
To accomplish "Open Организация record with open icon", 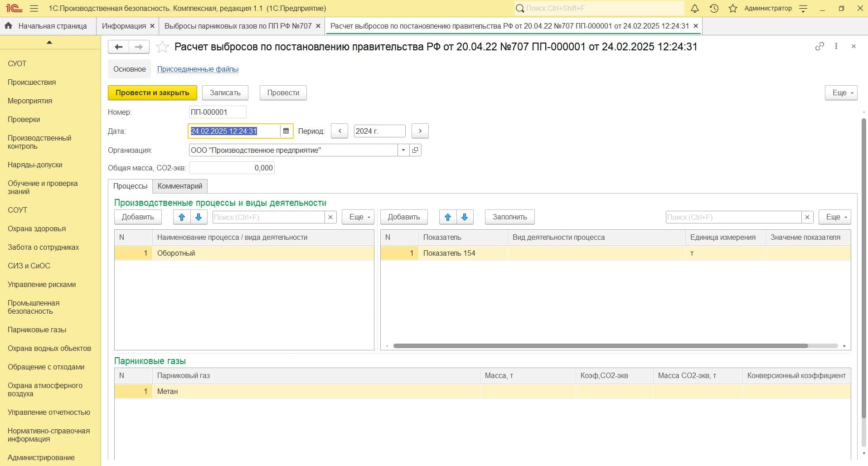I will pyautogui.click(x=415, y=150).
